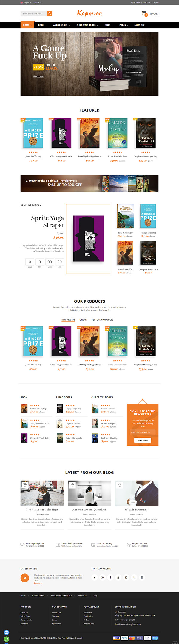The height and width of the screenshot is (644, 179).
Task: Expand the Children's Books menu
Action: pos(87,25)
